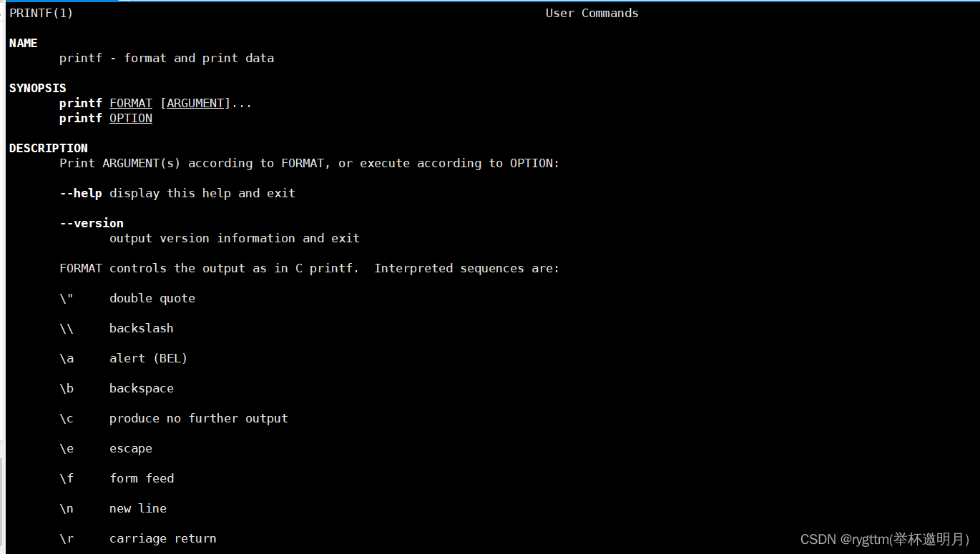
Task: Click the 'double quote' description
Action: pyautogui.click(x=152, y=298)
